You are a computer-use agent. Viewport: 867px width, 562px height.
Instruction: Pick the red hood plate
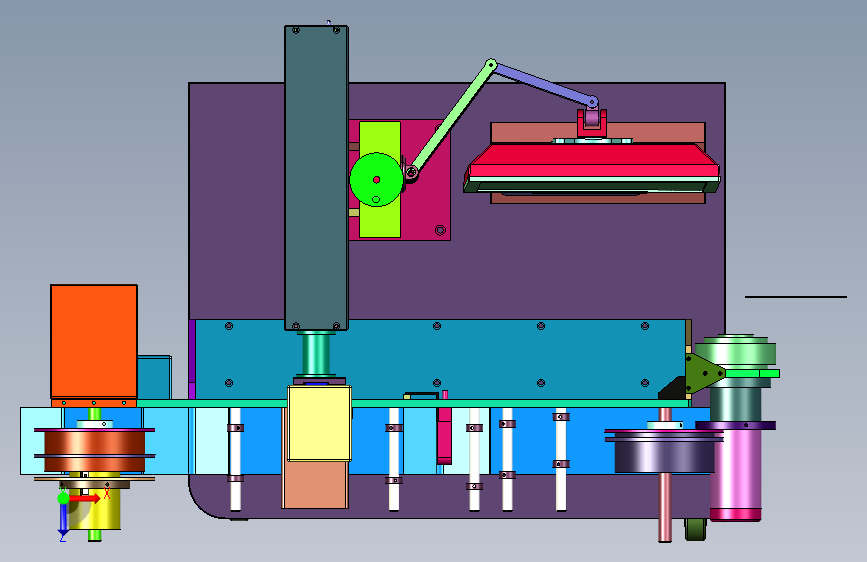pyautogui.click(x=593, y=161)
